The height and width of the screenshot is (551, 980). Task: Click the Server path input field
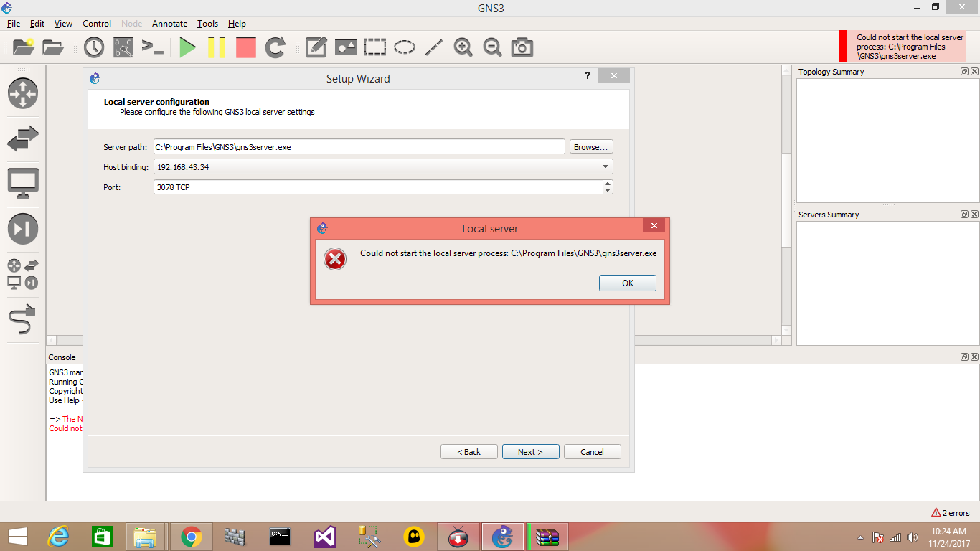pos(359,147)
